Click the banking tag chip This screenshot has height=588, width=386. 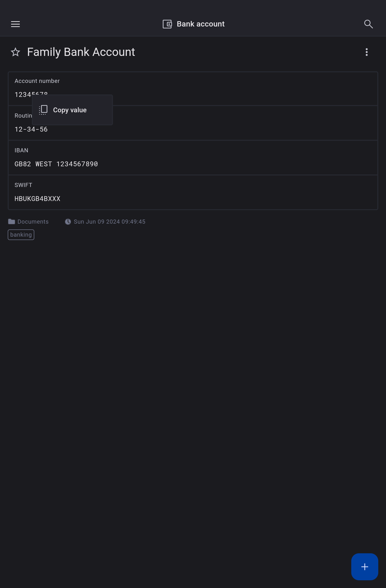click(21, 235)
